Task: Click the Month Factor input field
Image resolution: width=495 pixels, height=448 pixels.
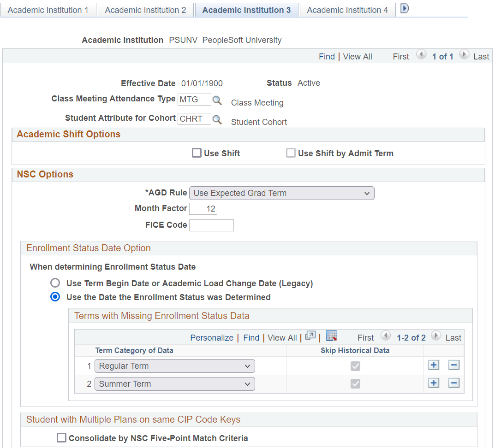Action: tap(203, 208)
